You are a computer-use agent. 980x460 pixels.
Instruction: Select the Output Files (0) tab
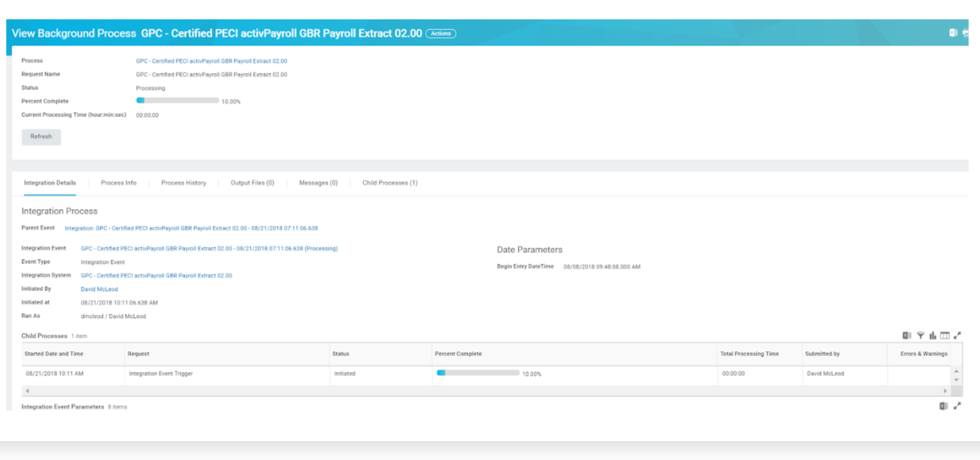tap(252, 182)
